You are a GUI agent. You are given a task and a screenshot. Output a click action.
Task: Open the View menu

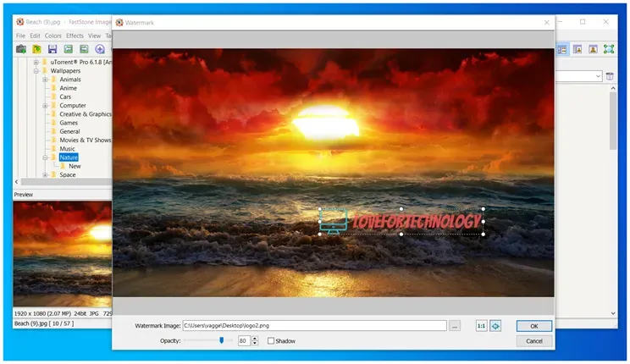pyautogui.click(x=95, y=36)
